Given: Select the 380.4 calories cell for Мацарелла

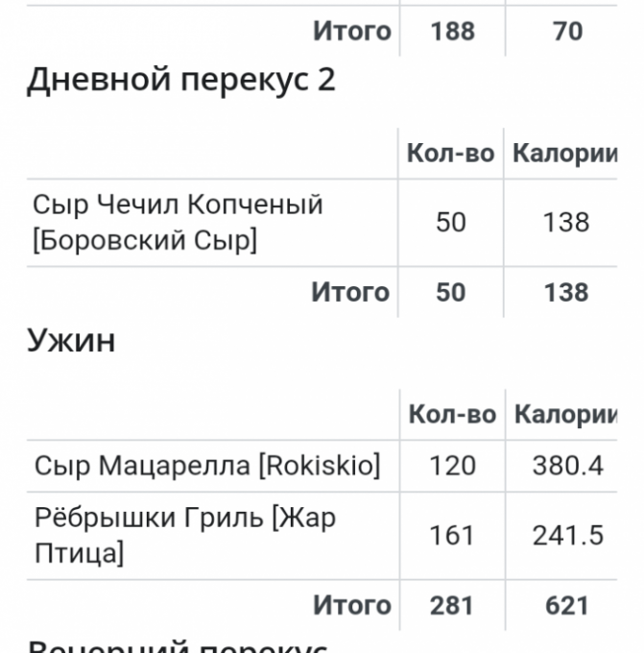Looking at the screenshot, I should (x=567, y=466).
